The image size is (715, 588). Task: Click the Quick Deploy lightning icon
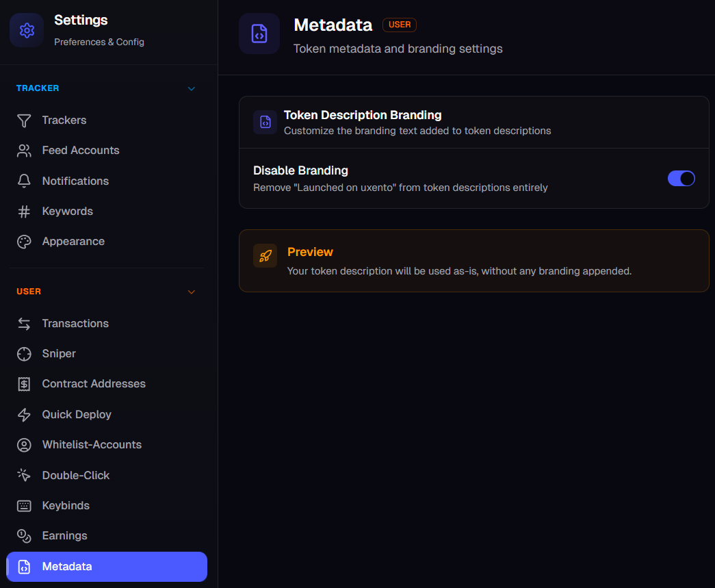click(x=24, y=415)
